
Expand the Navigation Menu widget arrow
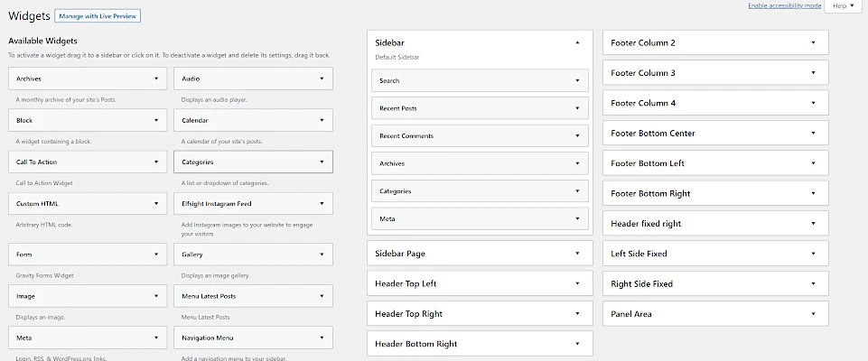pyautogui.click(x=322, y=338)
